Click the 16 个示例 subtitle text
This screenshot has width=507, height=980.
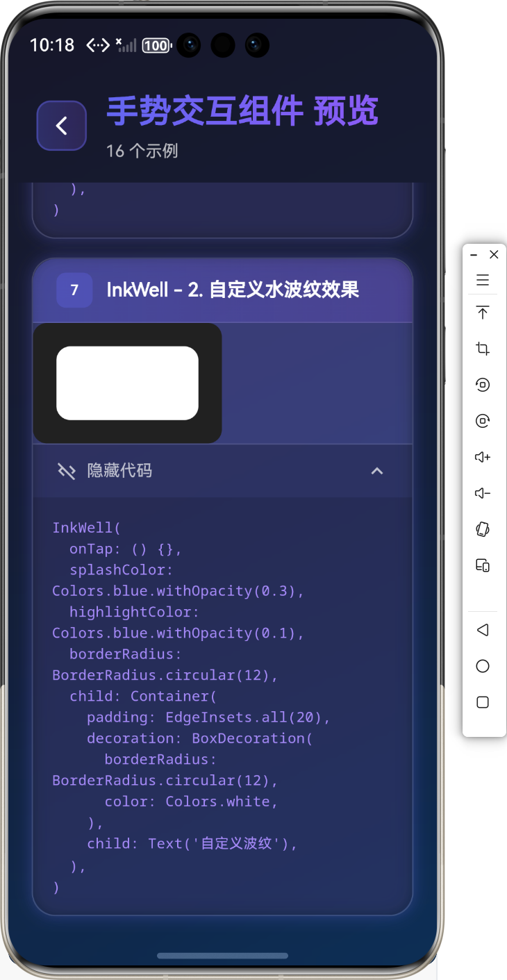click(142, 151)
